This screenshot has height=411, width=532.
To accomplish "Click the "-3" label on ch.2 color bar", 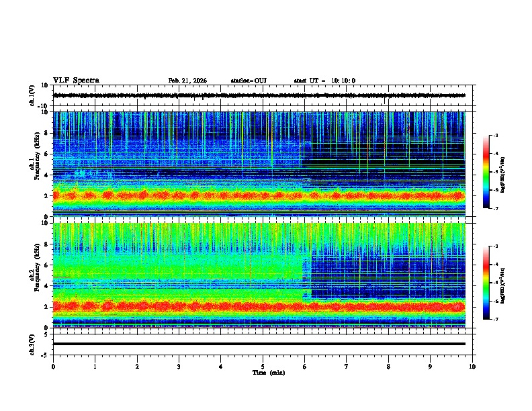I will [x=495, y=246].
